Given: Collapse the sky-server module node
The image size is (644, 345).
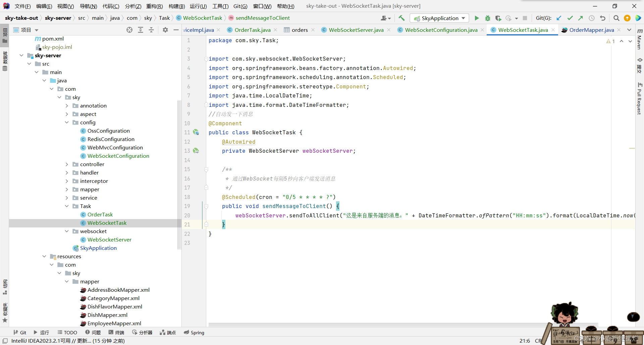Looking at the screenshot, I should coord(21,55).
